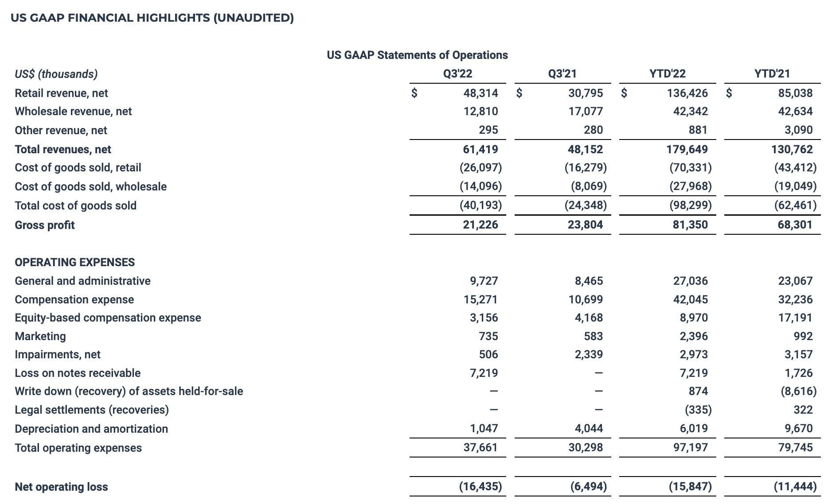The image size is (828, 504).
Task: Click the US GAAP Financial Highlights heading
Action: pyautogui.click(x=152, y=18)
